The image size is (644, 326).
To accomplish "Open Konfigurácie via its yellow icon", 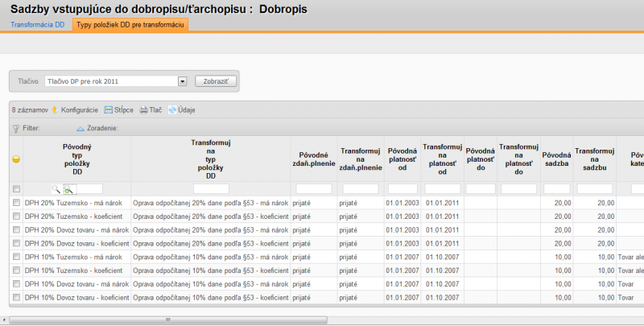I will tap(55, 110).
